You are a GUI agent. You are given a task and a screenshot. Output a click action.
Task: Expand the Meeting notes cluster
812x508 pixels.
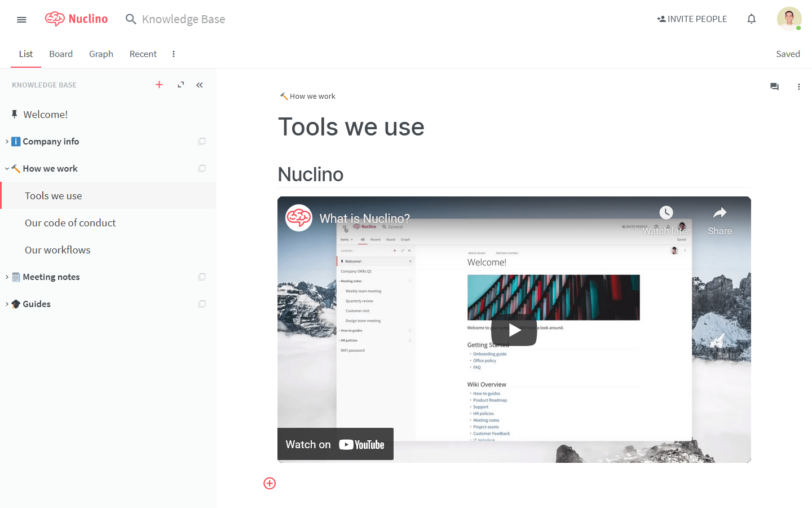click(7, 277)
